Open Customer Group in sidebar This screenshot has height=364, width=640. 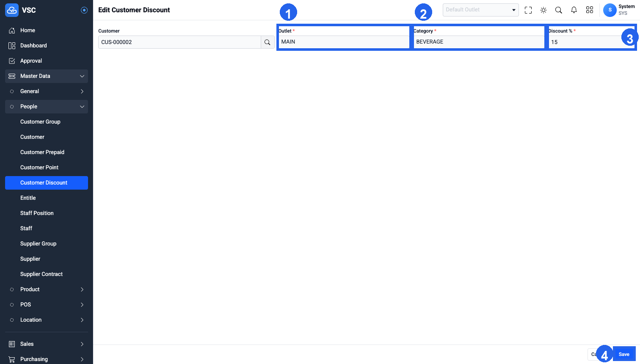pos(47,122)
